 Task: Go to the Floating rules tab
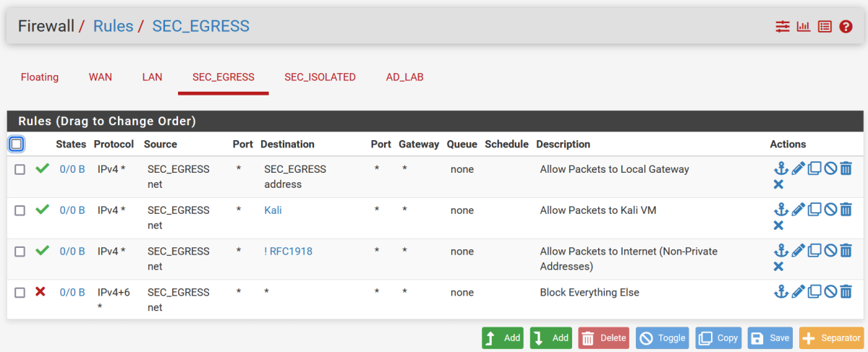[40, 77]
